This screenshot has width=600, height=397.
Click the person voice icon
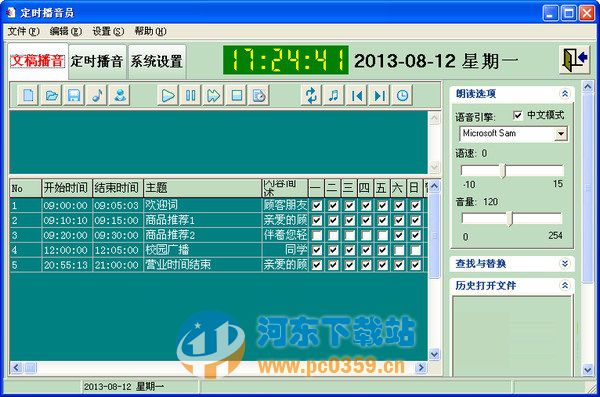120,95
